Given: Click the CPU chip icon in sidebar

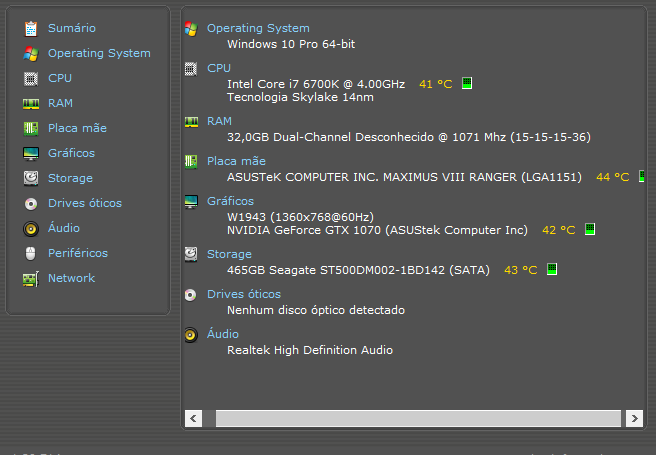Looking at the screenshot, I should click(31, 79).
